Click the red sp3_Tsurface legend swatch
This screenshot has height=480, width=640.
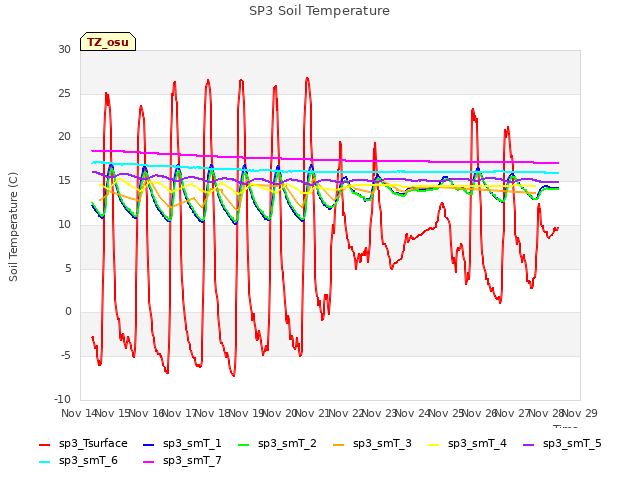(x=44, y=444)
